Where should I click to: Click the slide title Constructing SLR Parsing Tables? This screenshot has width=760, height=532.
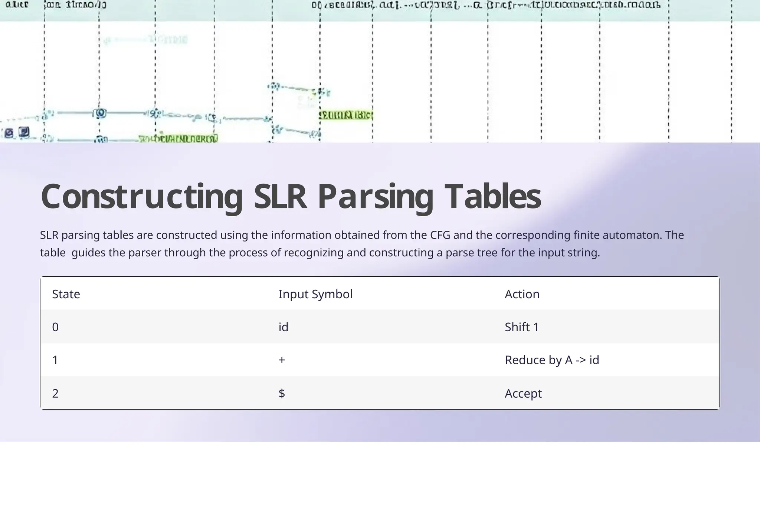pyautogui.click(x=290, y=197)
